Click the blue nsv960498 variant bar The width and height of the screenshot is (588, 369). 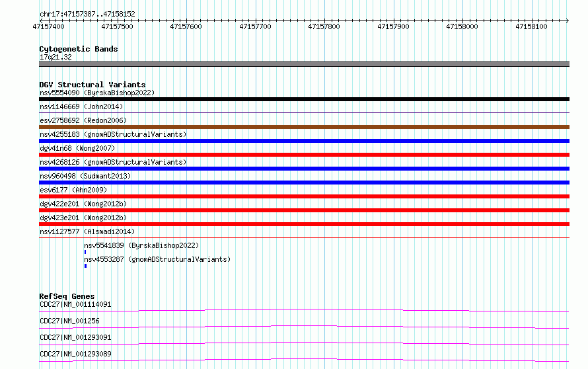(x=304, y=183)
